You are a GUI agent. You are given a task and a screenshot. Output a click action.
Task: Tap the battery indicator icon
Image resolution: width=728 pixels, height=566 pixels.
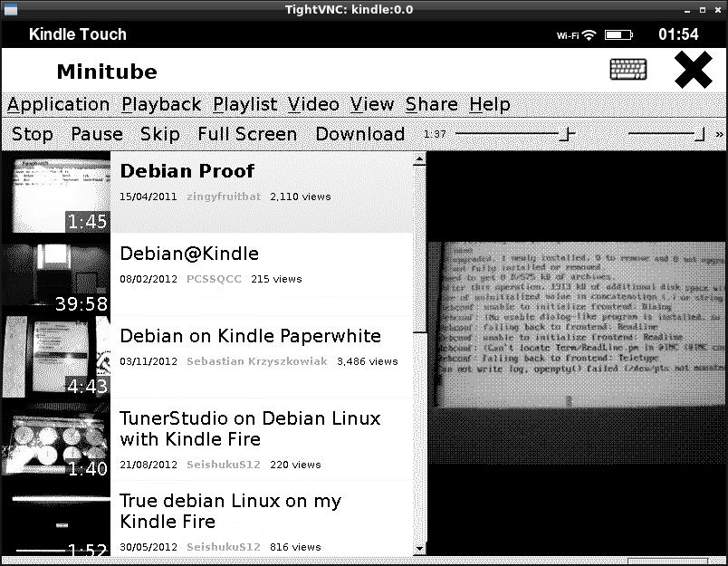click(x=618, y=34)
